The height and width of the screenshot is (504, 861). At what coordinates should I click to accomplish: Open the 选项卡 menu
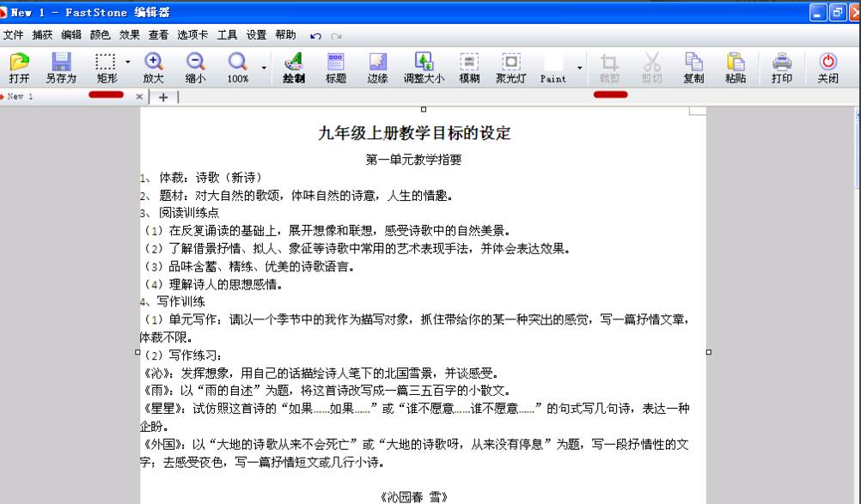pos(192,35)
